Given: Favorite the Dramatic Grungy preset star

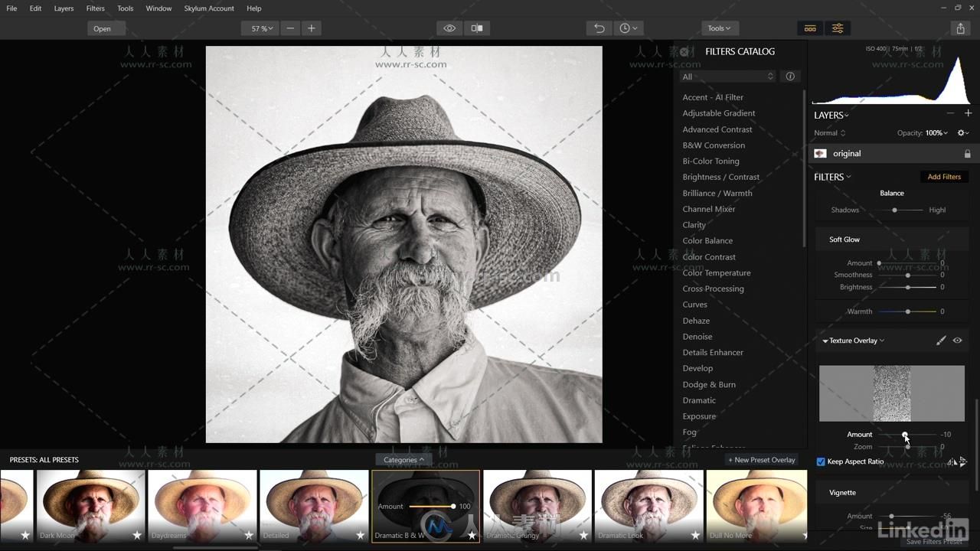Looking at the screenshot, I should pos(583,535).
